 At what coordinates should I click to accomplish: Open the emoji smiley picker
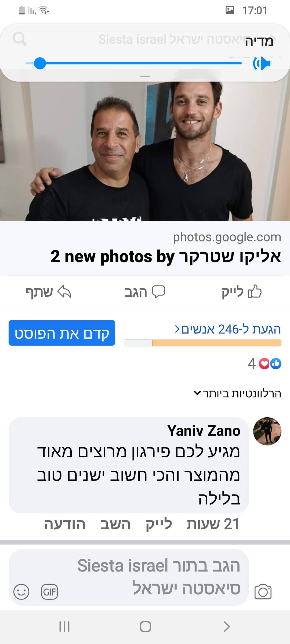pyautogui.click(x=21, y=592)
